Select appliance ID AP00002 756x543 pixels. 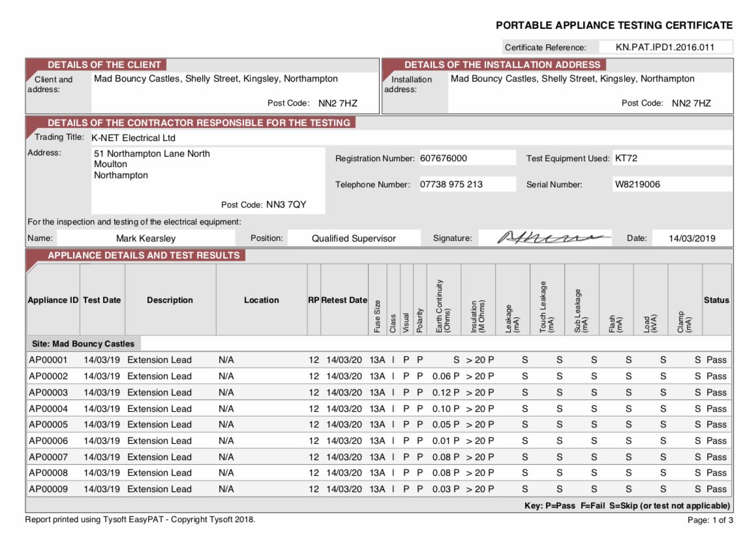coord(48,376)
